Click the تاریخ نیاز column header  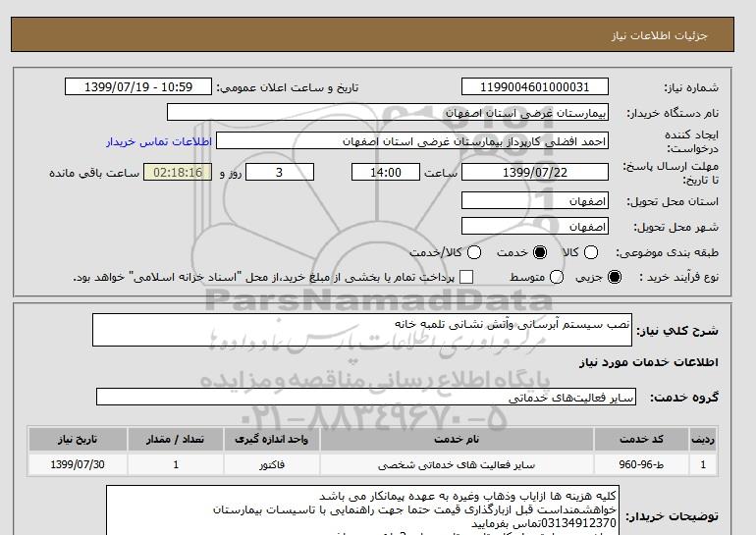coord(78,440)
